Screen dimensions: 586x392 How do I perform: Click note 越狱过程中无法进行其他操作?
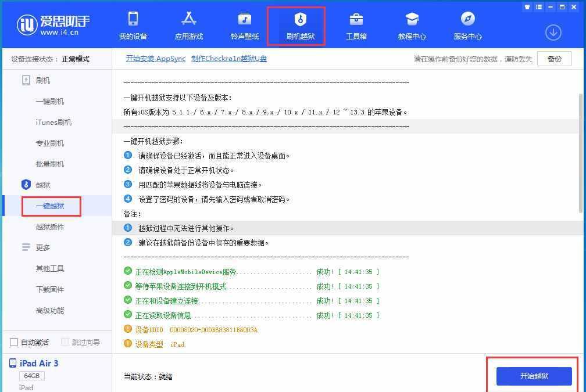click(x=179, y=228)
